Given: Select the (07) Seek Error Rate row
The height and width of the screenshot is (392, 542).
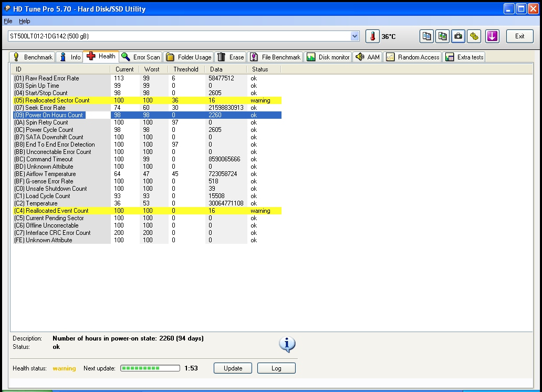Looking at the screenshot, I should pyautogui.click(x=147, y=108).
